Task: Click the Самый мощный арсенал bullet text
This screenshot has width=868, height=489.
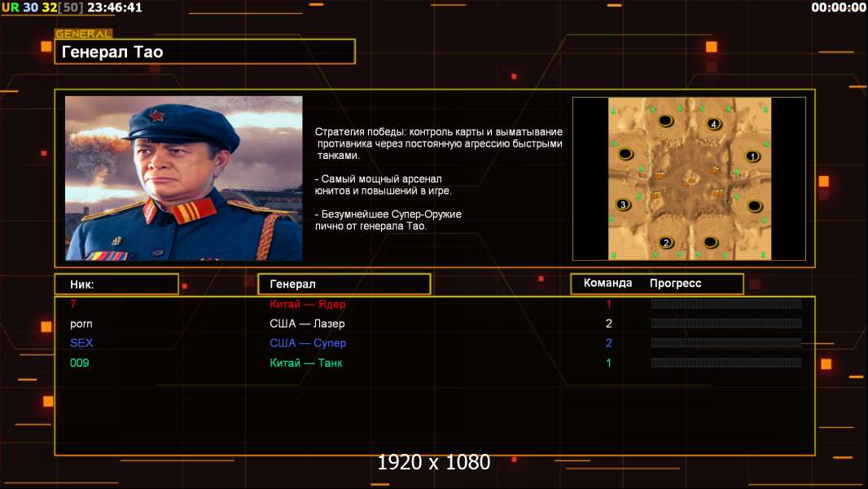Action: [x=383, y=185]
